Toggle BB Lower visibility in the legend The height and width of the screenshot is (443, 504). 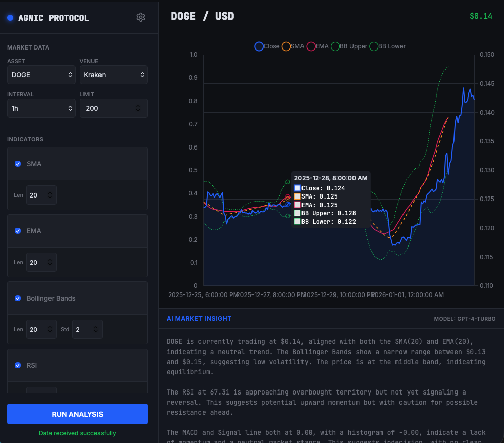(x=374, y=46)
